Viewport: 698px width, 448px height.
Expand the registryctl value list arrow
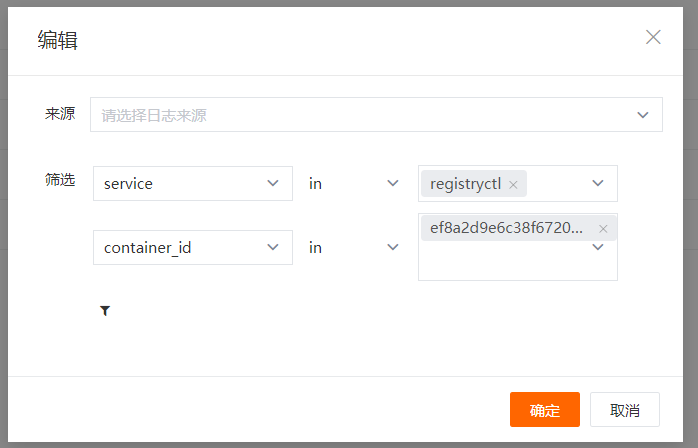[598, 183]
